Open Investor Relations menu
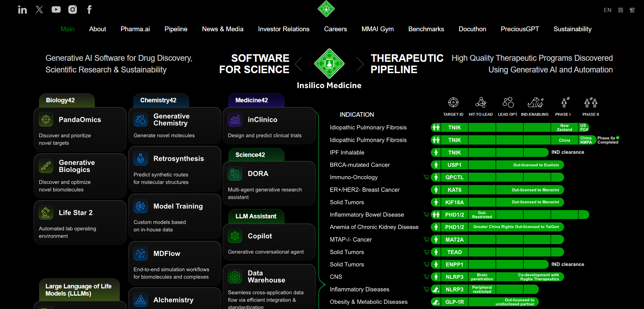 coord(284,29)
